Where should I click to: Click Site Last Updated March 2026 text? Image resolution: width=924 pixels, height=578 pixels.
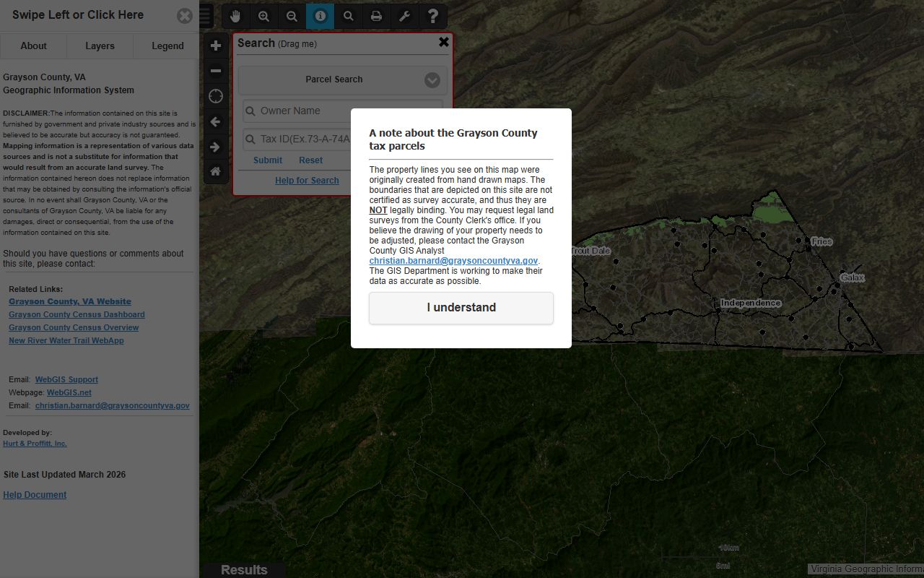64,475
